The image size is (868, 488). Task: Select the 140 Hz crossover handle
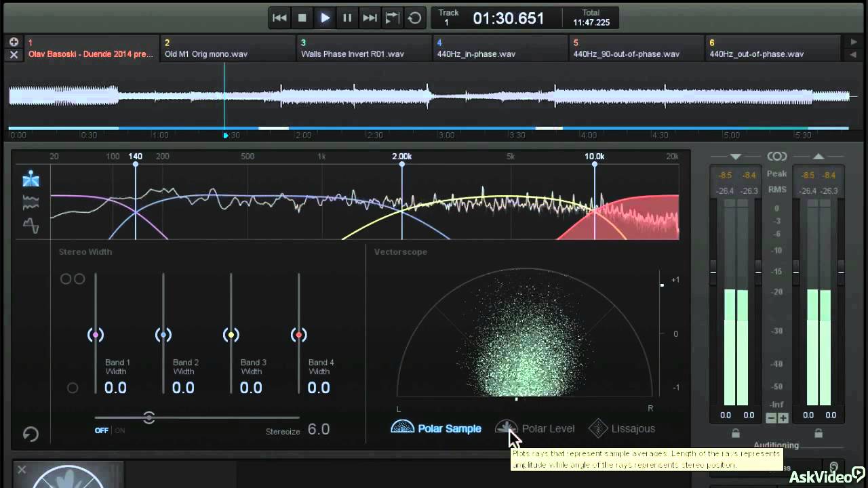click(x=136, y=164)
